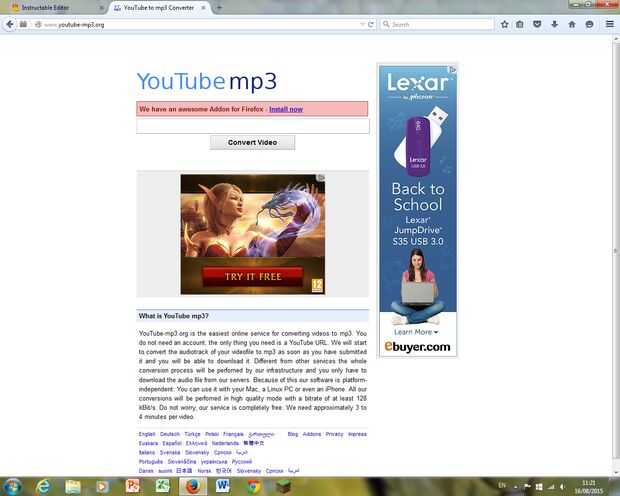Reload the page with the refresh icon

point(371,25)
